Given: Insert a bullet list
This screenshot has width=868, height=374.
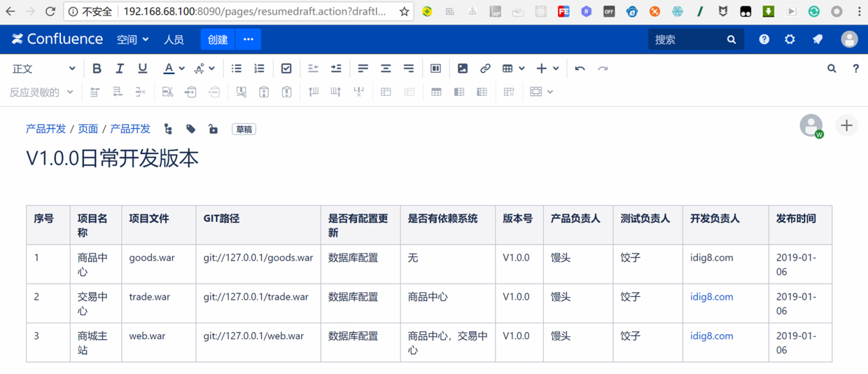Looking at the screenshot, I should (237, 69).
